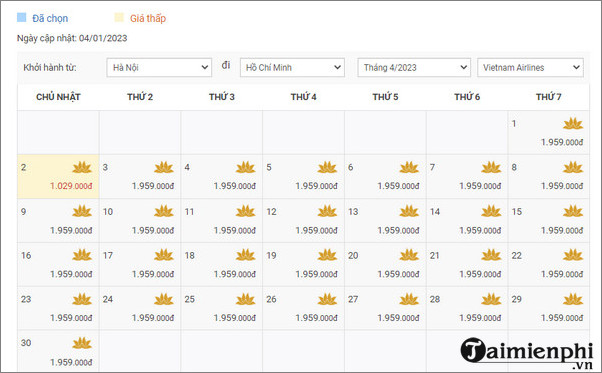This screenshot has width=602, height=373.
Task: Click the lotus icon on day 6
Action: coord(409,167)
